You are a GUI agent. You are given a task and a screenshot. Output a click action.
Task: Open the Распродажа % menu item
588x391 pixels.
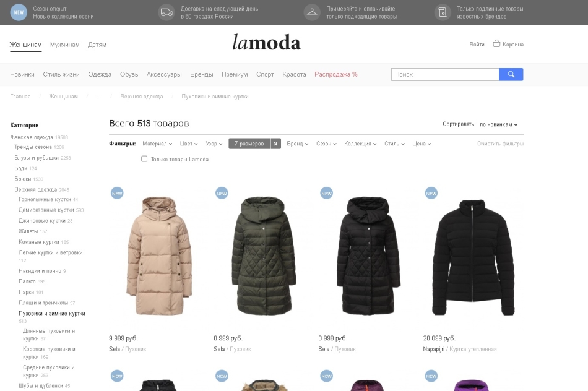[336, 74]
